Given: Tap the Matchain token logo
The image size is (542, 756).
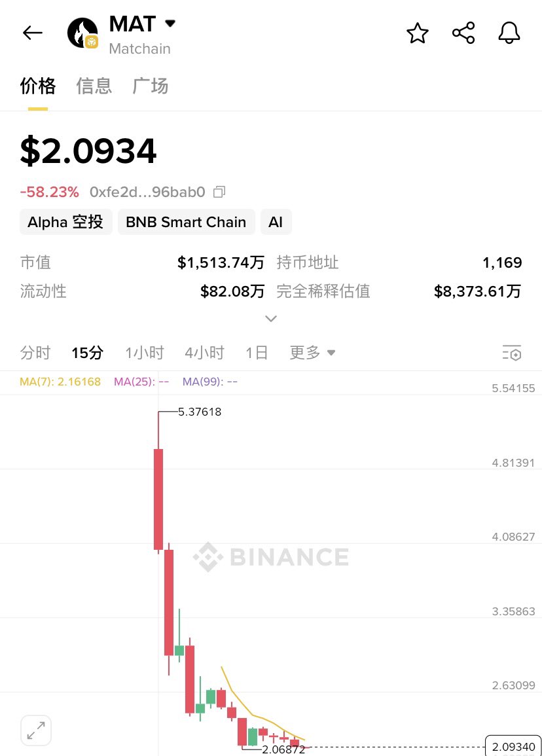Looking at the screenshot, I should click(x=83, y=33).
